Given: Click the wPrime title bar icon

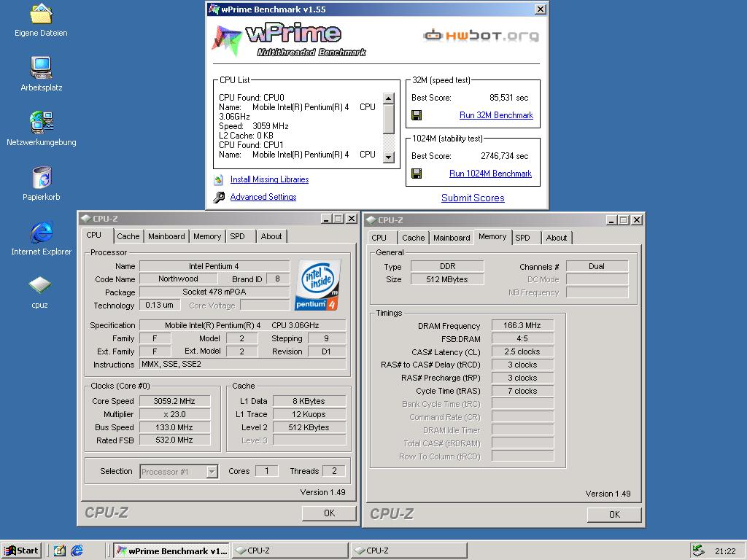Looking at the screenshot, I should coord(214,9).
